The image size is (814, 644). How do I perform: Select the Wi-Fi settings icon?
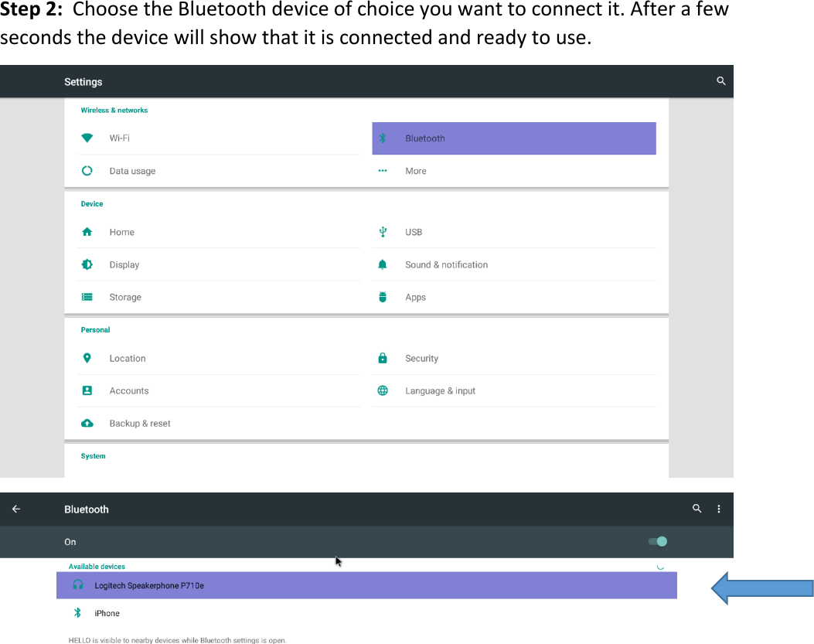[87, 138]
